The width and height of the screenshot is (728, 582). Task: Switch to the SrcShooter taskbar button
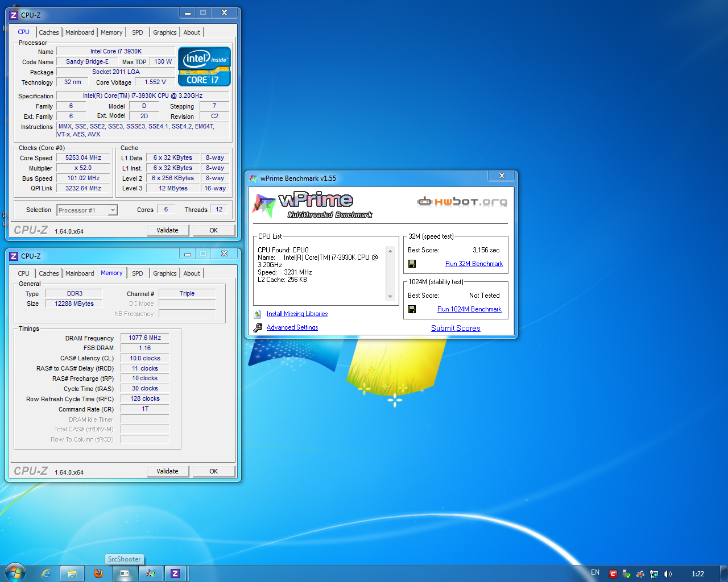(125, 573)
